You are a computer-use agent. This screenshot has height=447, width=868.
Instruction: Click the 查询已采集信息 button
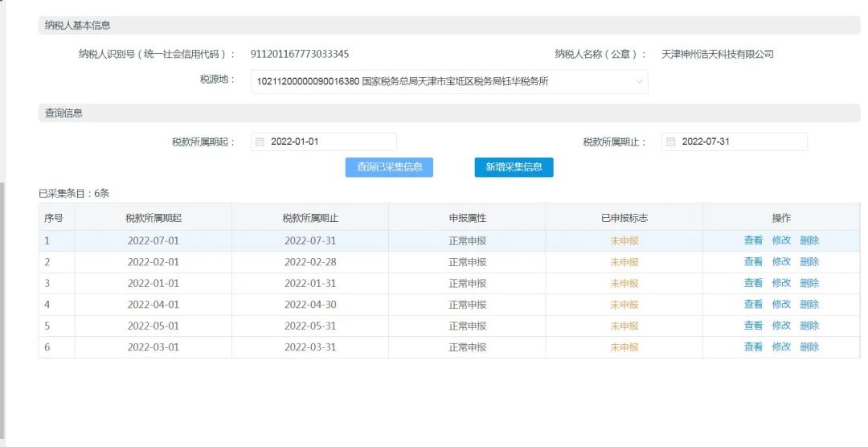click(x=389, y=166)
